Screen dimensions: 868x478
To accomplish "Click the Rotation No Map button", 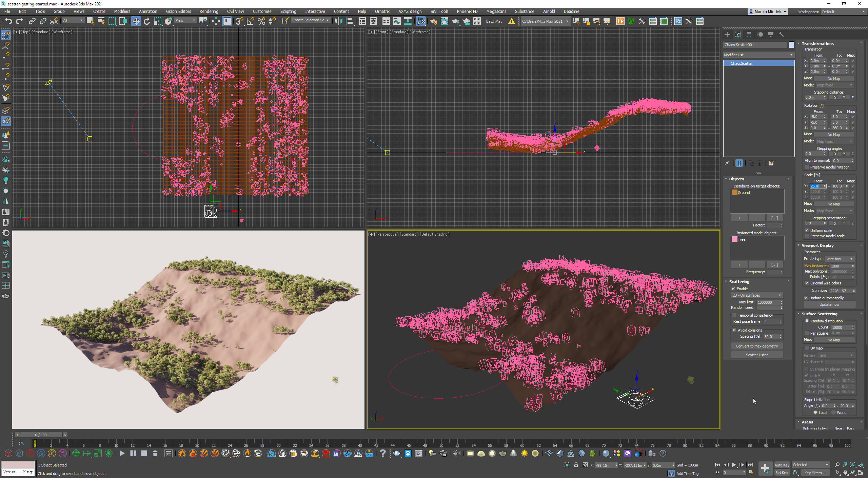I will 834,135.
